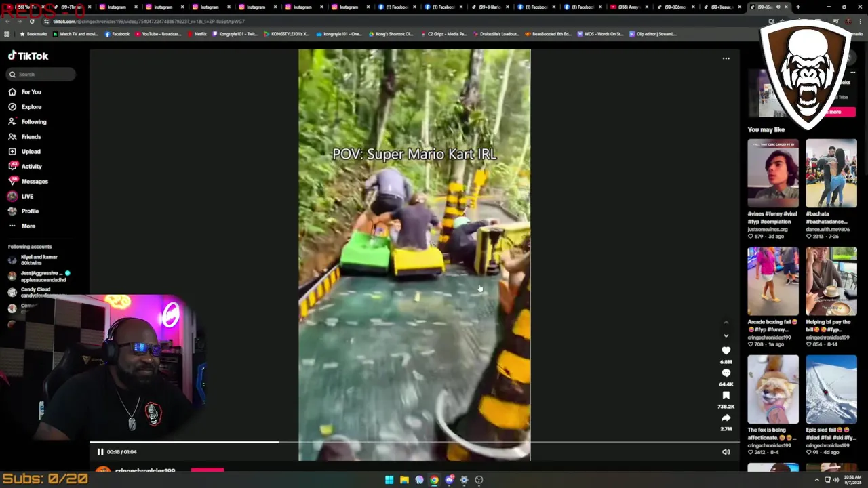Open Chrome from the taskbar
This screenshot has width=868, height=488.
click(434, 480)
